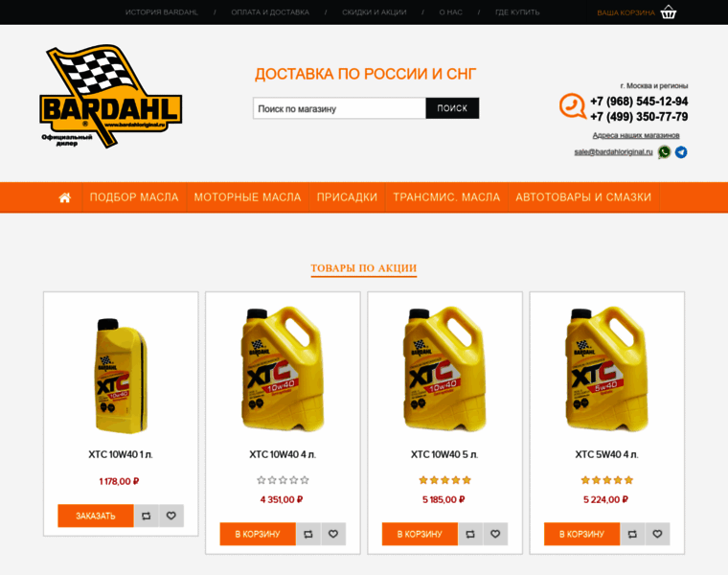The width and height of the screenshot is (728, 575).
Task: Add XTC 10W40 1 л. to favorites
Action: (x=171, y=516)
